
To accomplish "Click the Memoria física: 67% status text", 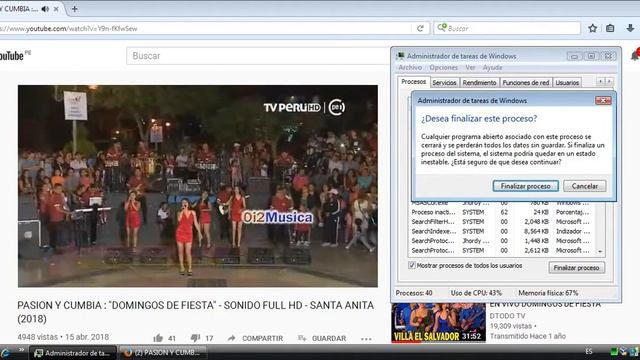I will (548, 293).
